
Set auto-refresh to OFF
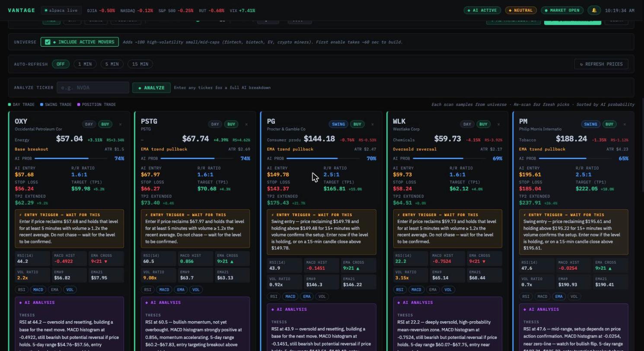[x=61, y=64]
